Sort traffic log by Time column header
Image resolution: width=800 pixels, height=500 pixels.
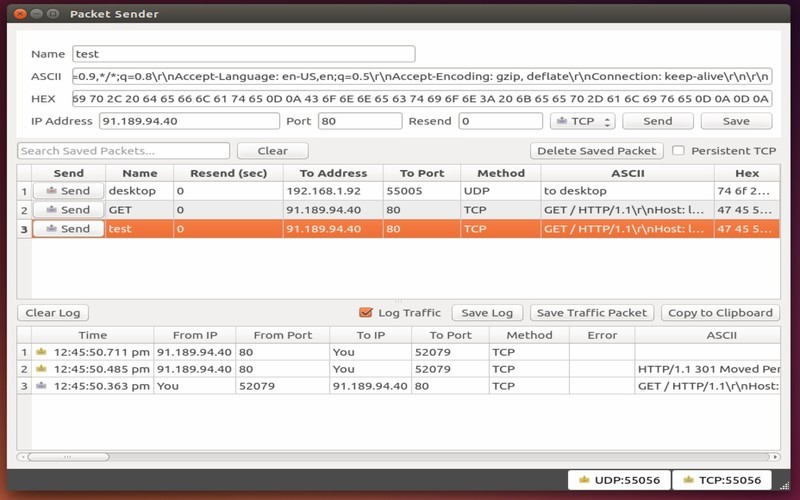(92, 335)
